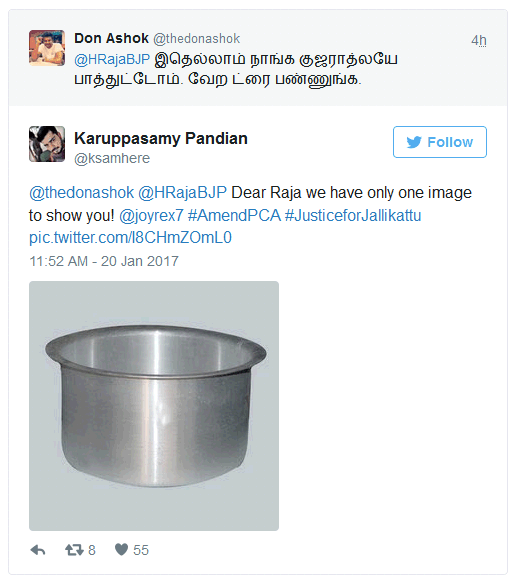
Task: Open the 11:52 AM - 20 Jan 2017 timestamp
Action: [x=104, y=261]
